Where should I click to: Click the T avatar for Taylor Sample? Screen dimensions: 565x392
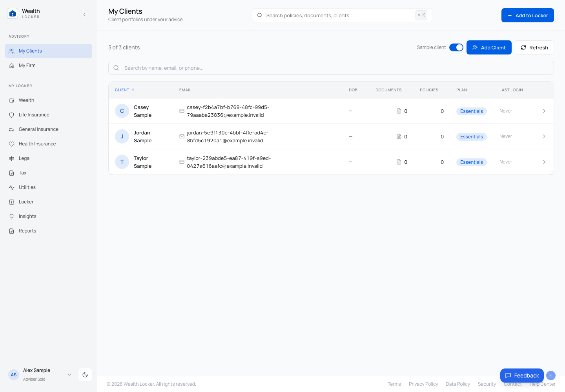click(x=122, y=162)
